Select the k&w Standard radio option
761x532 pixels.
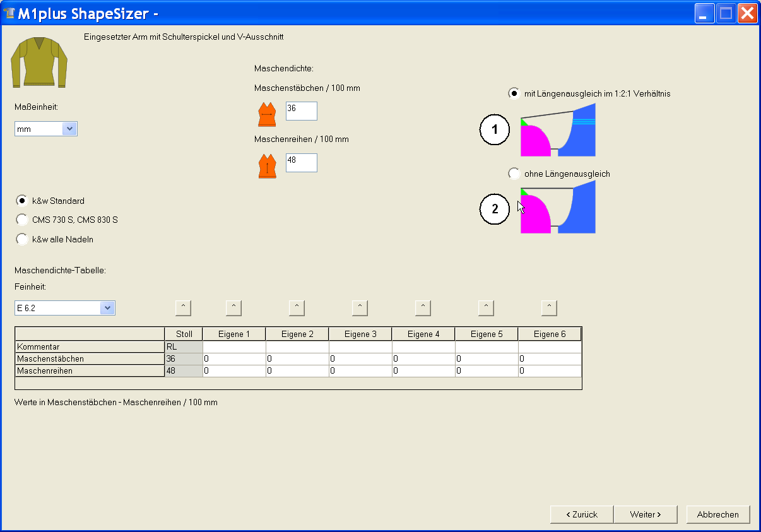[22, 201]
